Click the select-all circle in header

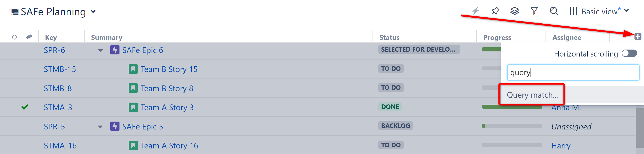[14, 37]
